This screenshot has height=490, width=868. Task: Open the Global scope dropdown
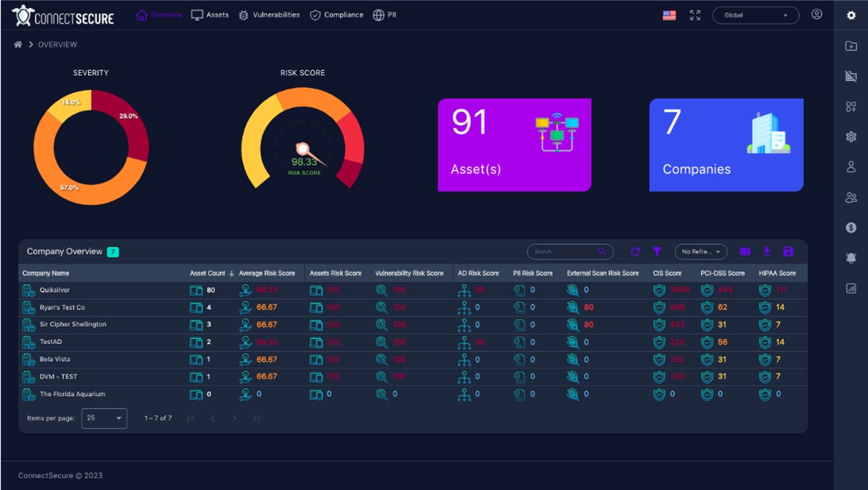pos(756,14)
